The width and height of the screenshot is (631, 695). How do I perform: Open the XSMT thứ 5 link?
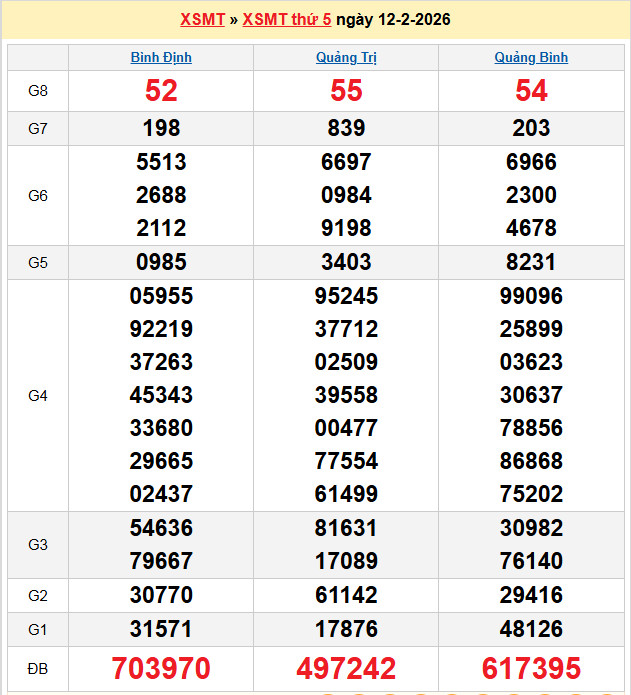point(287,20)
